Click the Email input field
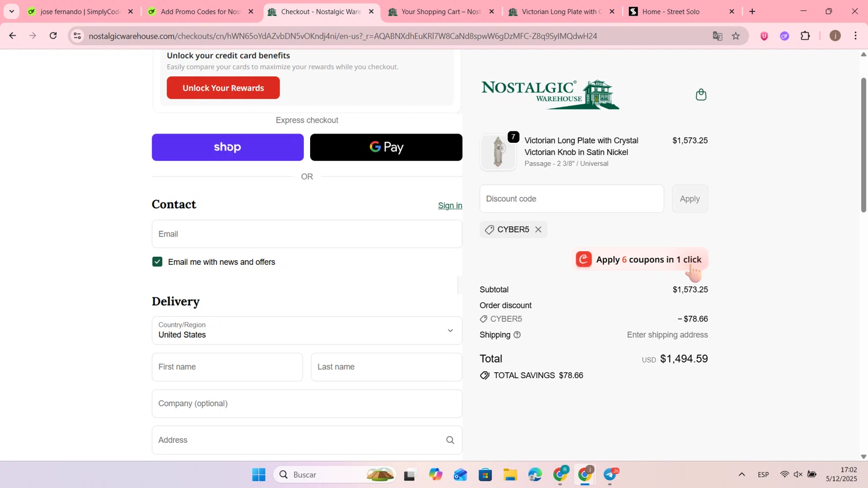 [307, 234]
